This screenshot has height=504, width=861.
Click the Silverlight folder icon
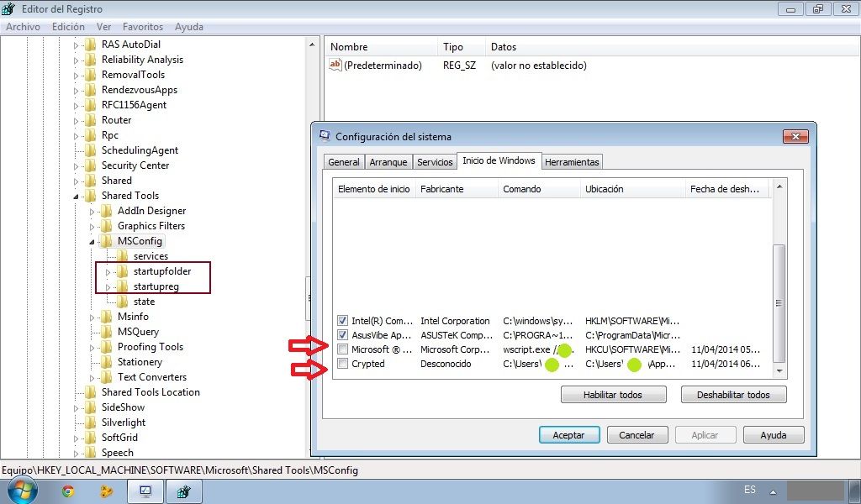pos(91,423)
